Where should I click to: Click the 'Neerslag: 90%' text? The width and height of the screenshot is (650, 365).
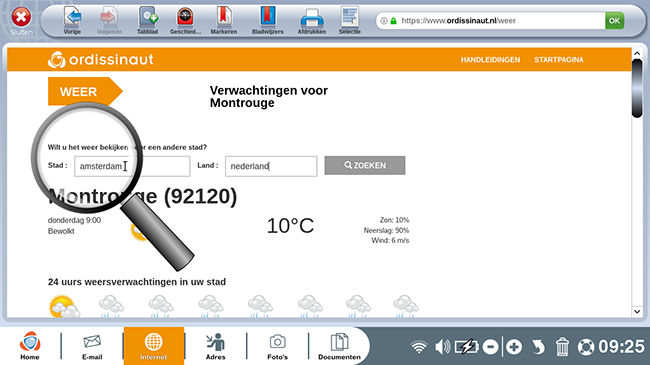(386, 230)
